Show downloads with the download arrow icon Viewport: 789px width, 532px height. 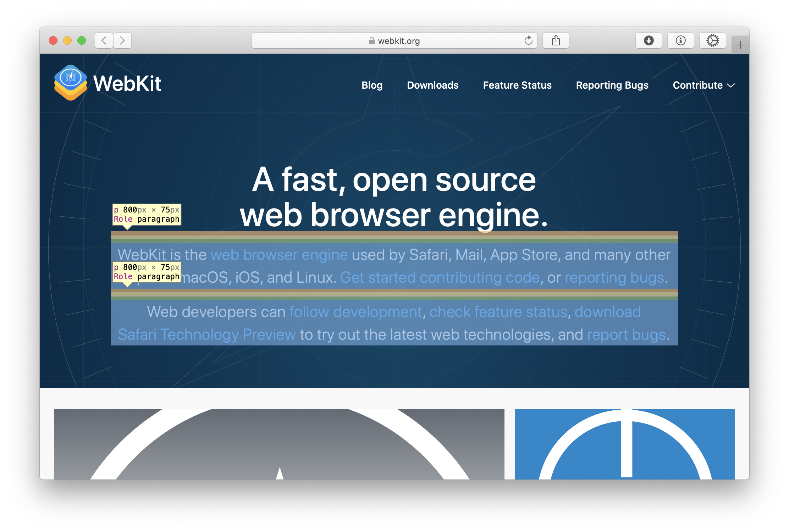(649, 40)
